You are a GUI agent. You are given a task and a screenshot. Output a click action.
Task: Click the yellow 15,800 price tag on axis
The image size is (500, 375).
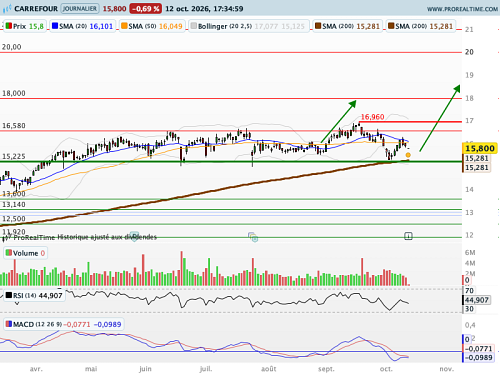[480, 148]
